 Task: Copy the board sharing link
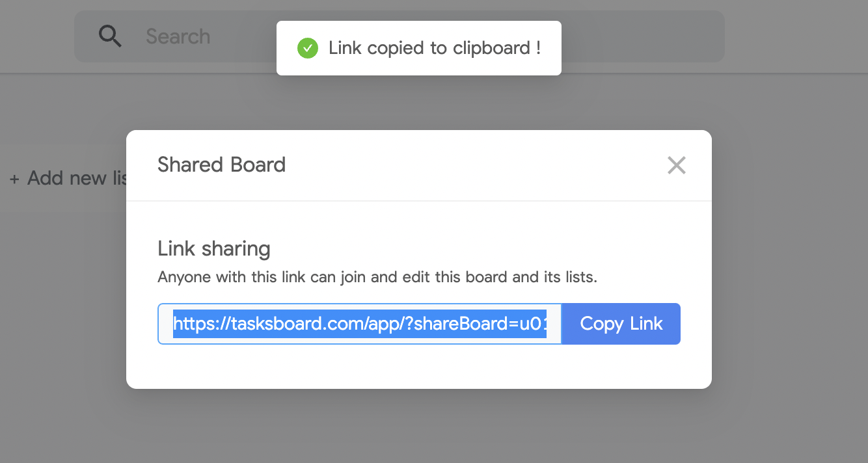point(621,323)
